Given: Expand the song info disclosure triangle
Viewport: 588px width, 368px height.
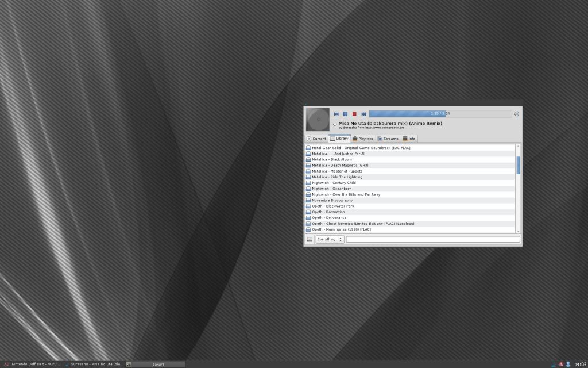Looking at the screenshot, I should [335, 124].
